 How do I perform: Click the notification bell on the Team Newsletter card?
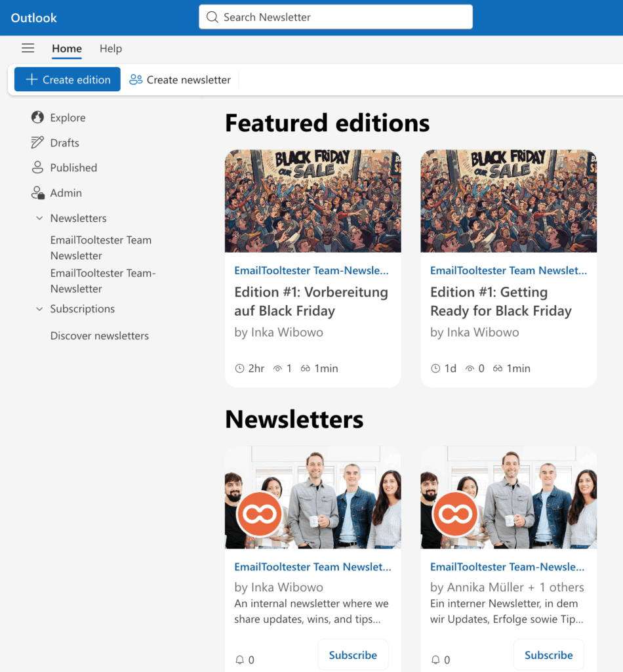(239, 660)
